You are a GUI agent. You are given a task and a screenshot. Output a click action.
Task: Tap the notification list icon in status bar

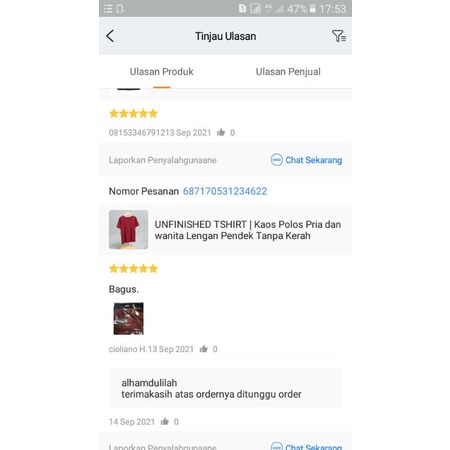click(x=108, y=9)
